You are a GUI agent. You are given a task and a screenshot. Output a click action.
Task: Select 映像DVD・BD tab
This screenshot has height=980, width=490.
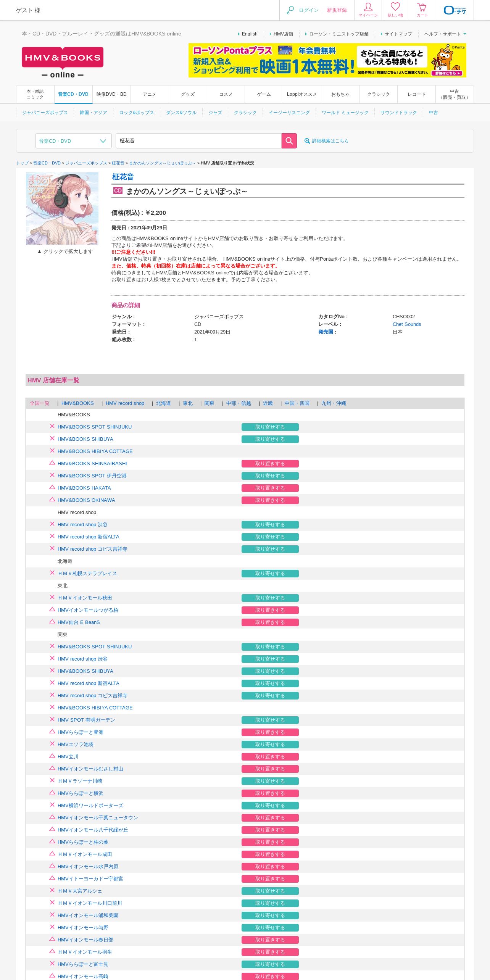pyautogui.click(x=111, y=94)
